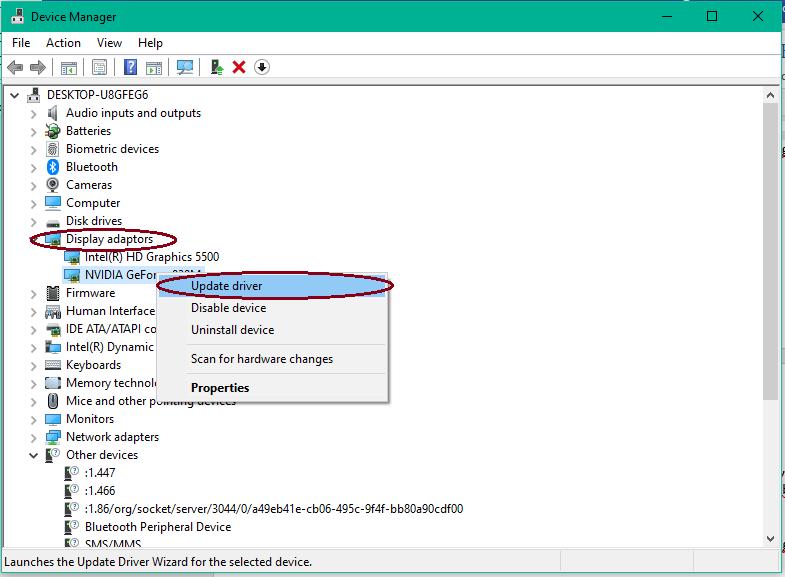Select the Bluetooth Peripheral Device label
The image size is (785, 577).
coord(158,526)
